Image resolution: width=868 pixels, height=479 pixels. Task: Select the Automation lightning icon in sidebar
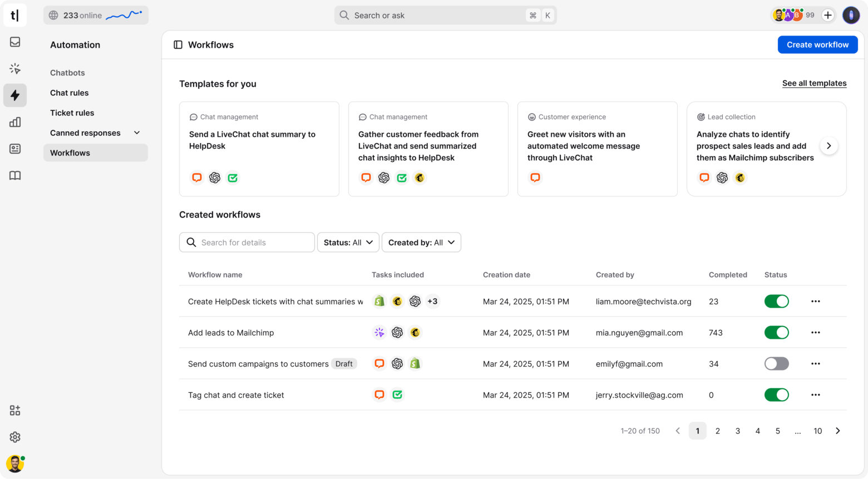[x=14, y=95]
